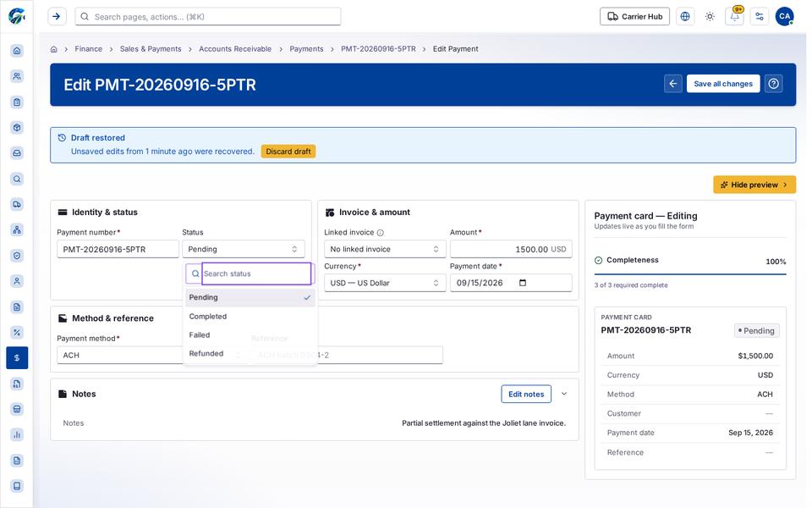The width and height of the screenshot is (812, 508).
Task: Focus the top search pages bar
Action: point(208,17)
